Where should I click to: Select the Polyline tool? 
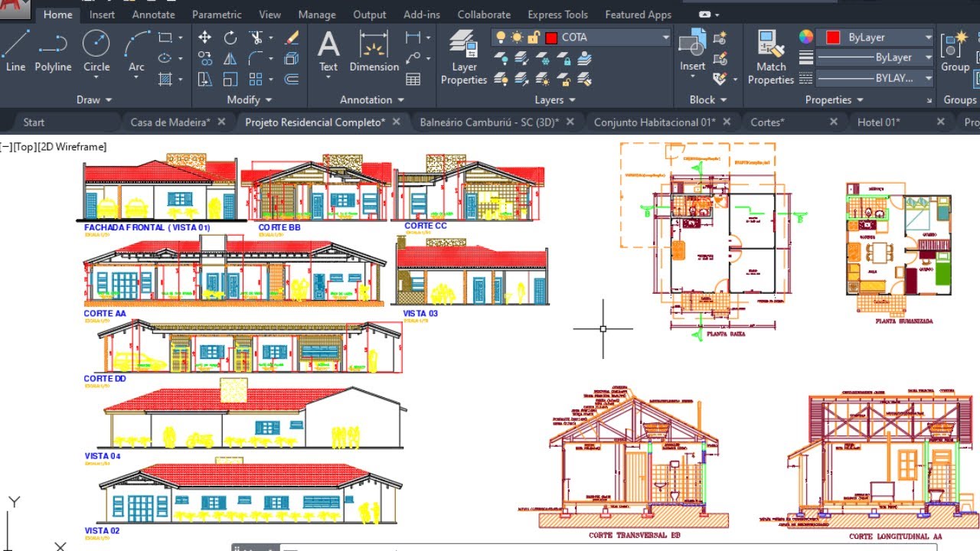pyautogui.click(x=53, y=51)
